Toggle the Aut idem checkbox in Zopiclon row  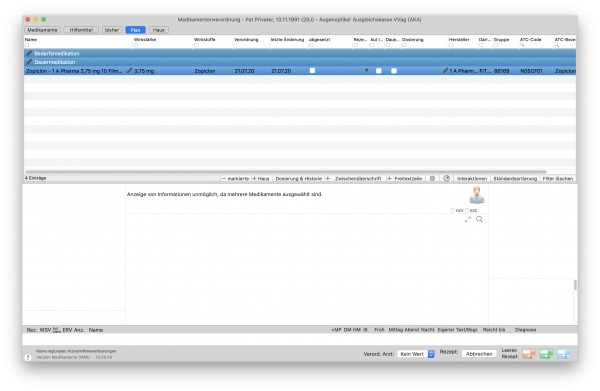(378, 71)
